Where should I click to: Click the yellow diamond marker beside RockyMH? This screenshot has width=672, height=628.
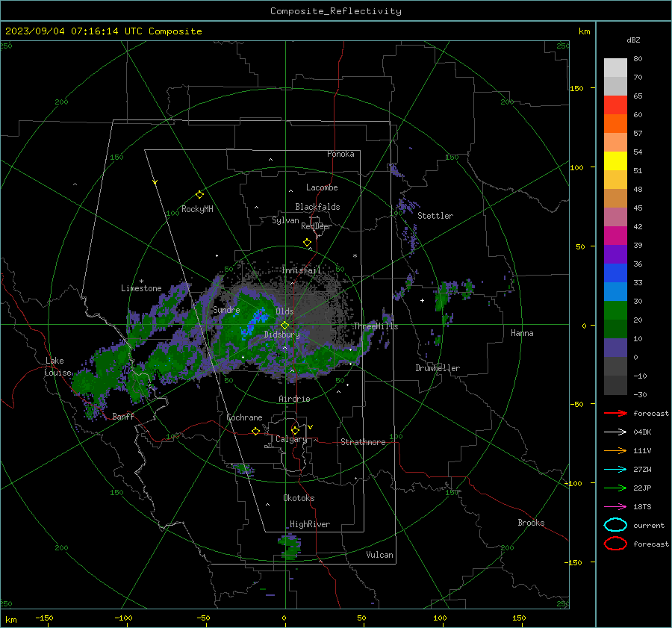tap(199, 195)
